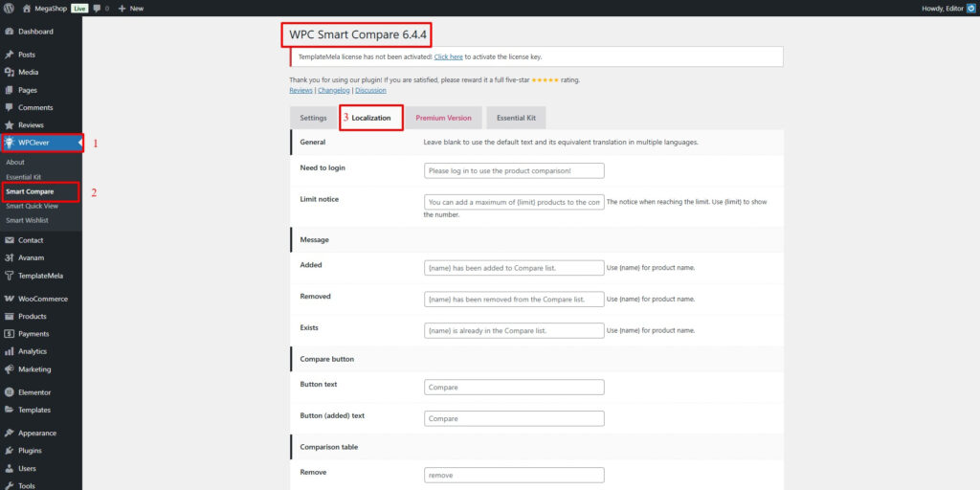Click the Products box icon
The image size is (980, 490).
10,316
